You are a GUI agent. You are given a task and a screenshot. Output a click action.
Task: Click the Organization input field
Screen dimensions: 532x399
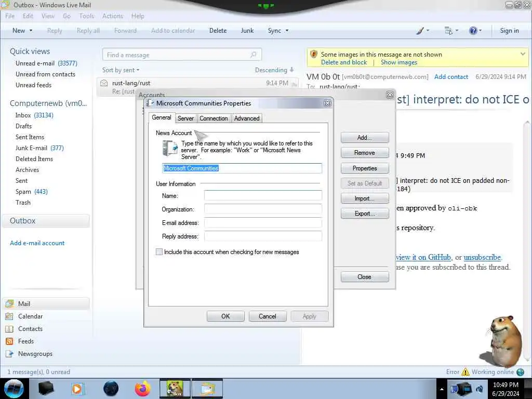point(263,209)
